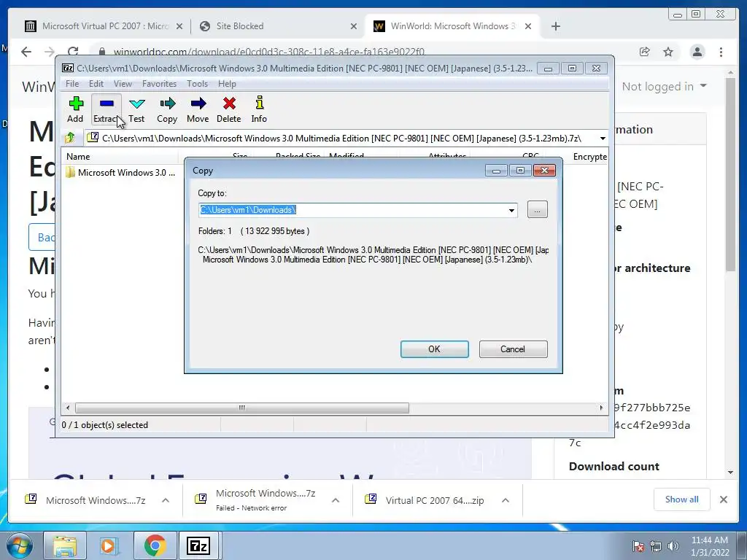Viewport: 747px width, 560px height.
Task: Select the Copy toolbar icon
Action: [167, 109]
